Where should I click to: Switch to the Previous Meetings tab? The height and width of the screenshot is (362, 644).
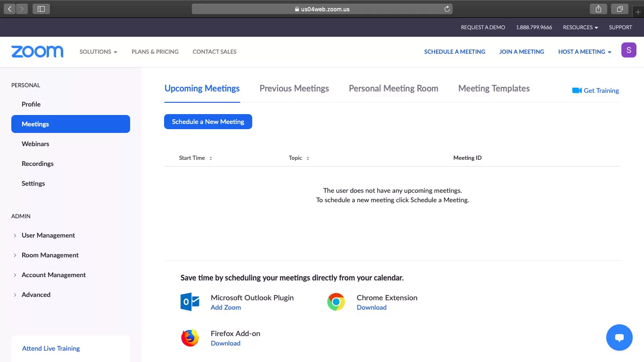[294, 89]
